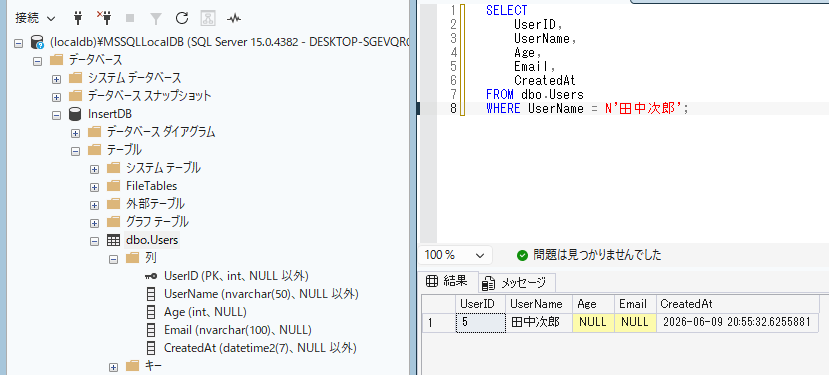The image size is (829, 375).
Task: Select the NULL cell under Age
Action: tap(593, 322)
